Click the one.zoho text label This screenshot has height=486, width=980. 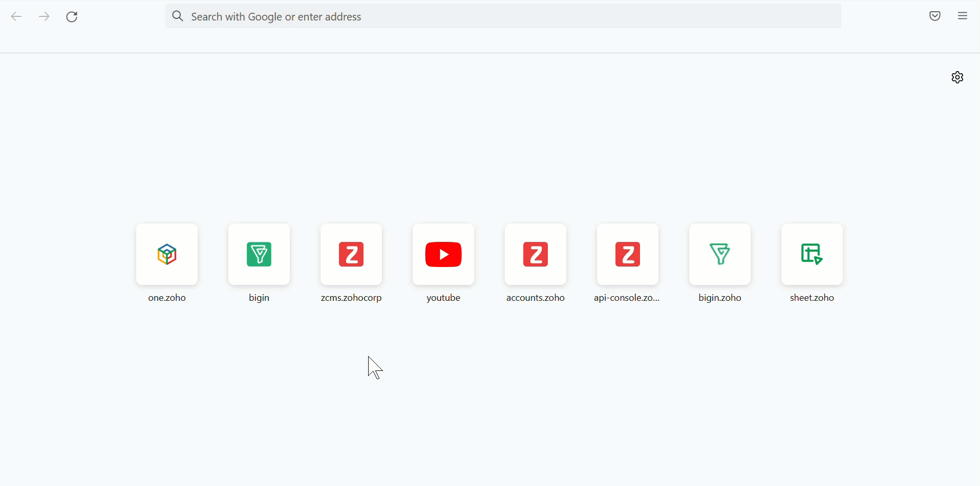click(167, 298)
